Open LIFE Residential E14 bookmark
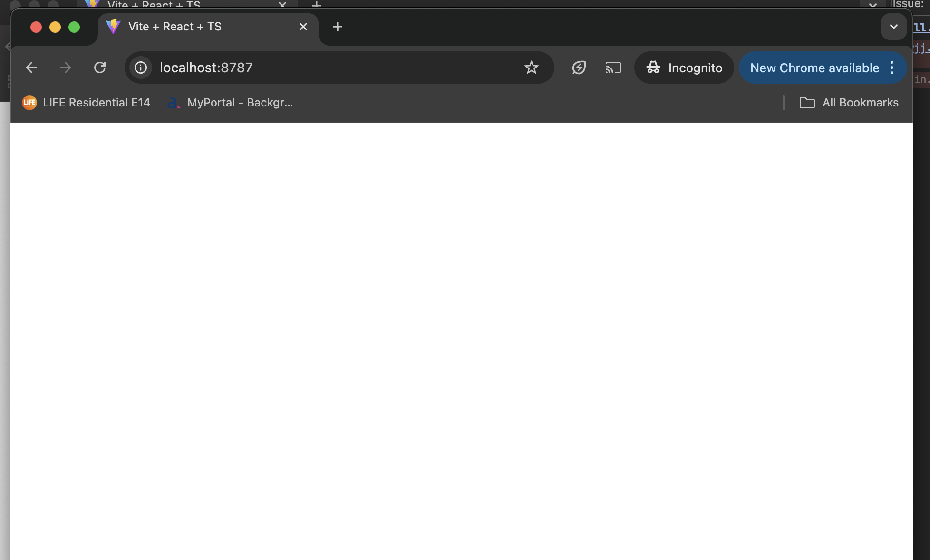This screenshot has height=560, width=930. click(x=87, y=103)
